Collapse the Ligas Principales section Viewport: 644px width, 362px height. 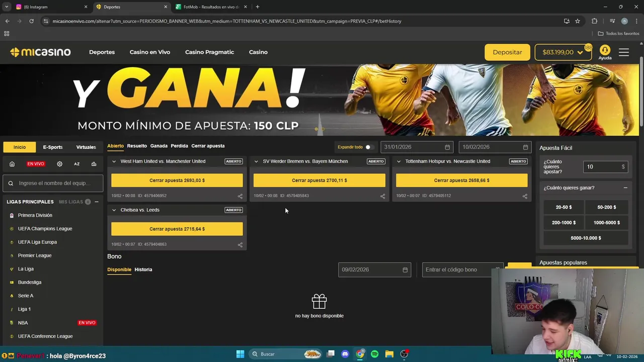click(97, 202)
